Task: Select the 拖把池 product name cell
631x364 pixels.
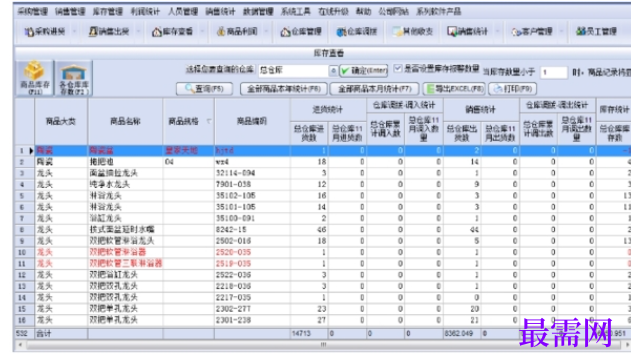Action: (125, 162)
